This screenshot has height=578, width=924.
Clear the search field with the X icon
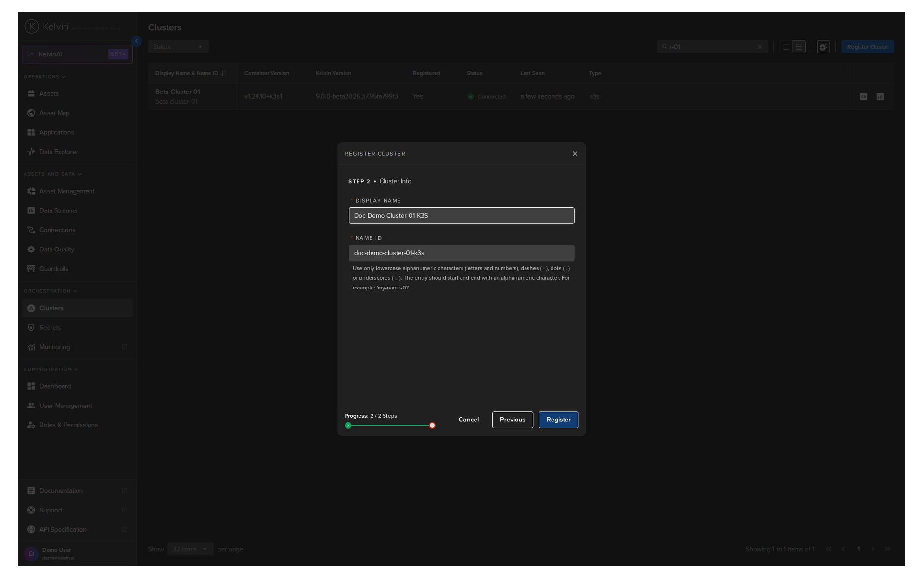760,47
